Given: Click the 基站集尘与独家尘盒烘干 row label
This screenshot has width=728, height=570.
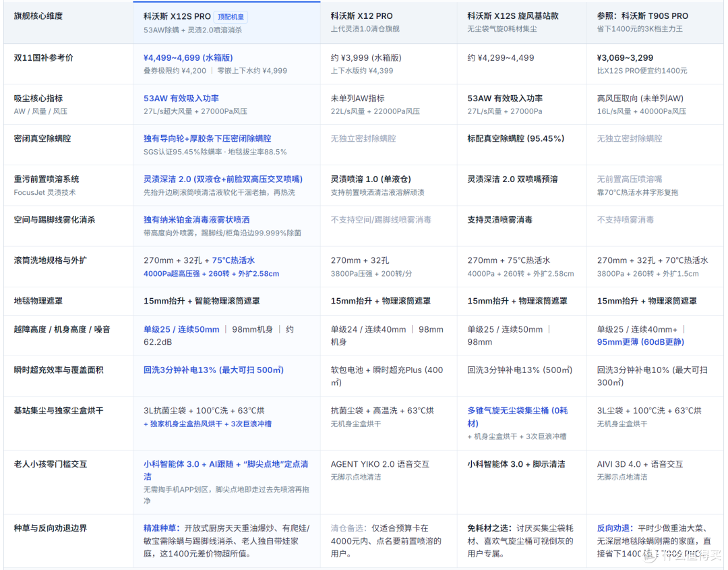Looking at the screenshot, I should coord(59,410).
